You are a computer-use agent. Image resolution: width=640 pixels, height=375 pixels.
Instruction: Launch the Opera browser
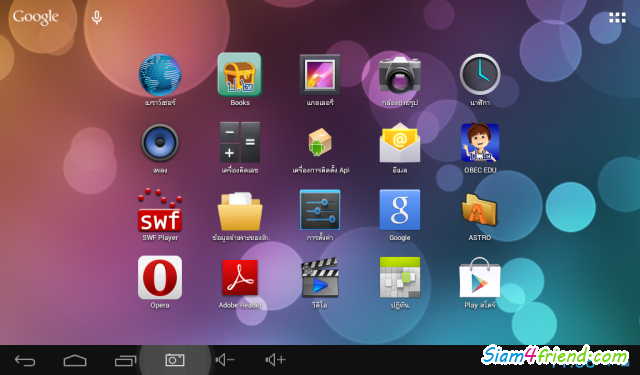(x=160, y=277)
